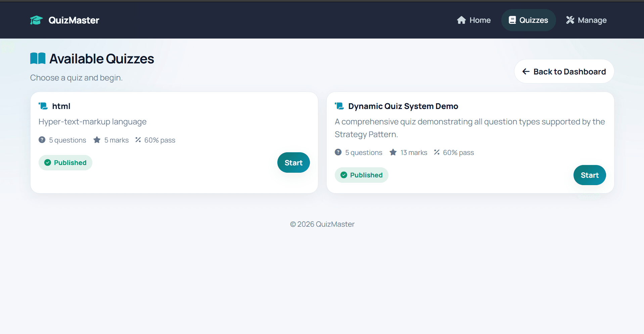
Task: Click the Strategy Pattern quiz description
Action: click(470, 128)
